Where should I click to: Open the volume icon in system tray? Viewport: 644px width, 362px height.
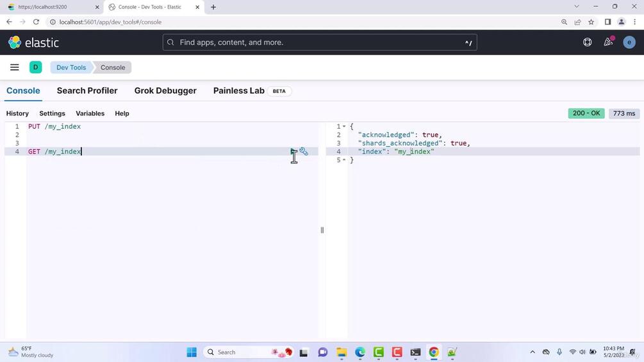[x=582, y=352]
